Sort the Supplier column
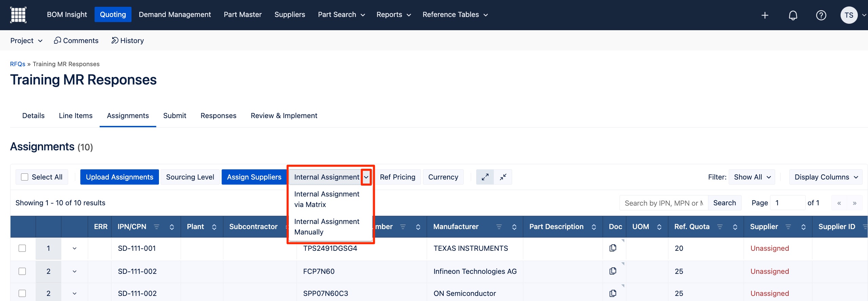The width and height of the screenshot is (868, 301). coord(804,227)
